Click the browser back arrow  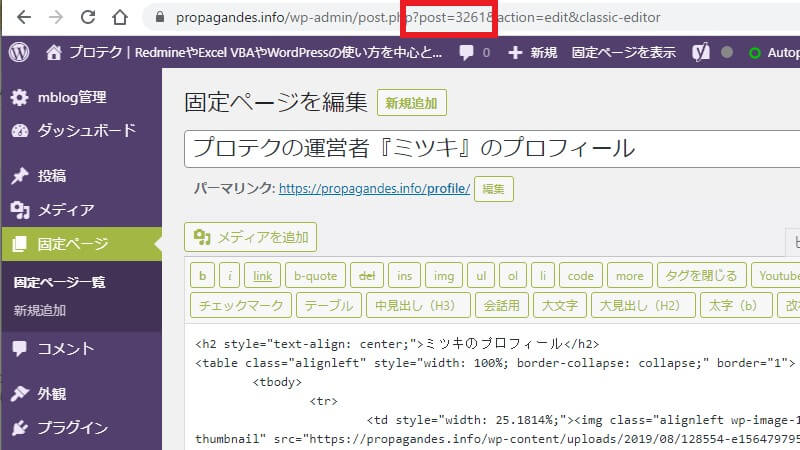23,18
